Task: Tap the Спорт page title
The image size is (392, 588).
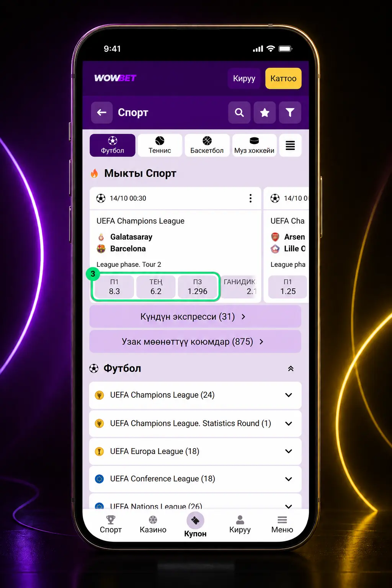Action: pyautogui.click(x=133, y=113)
